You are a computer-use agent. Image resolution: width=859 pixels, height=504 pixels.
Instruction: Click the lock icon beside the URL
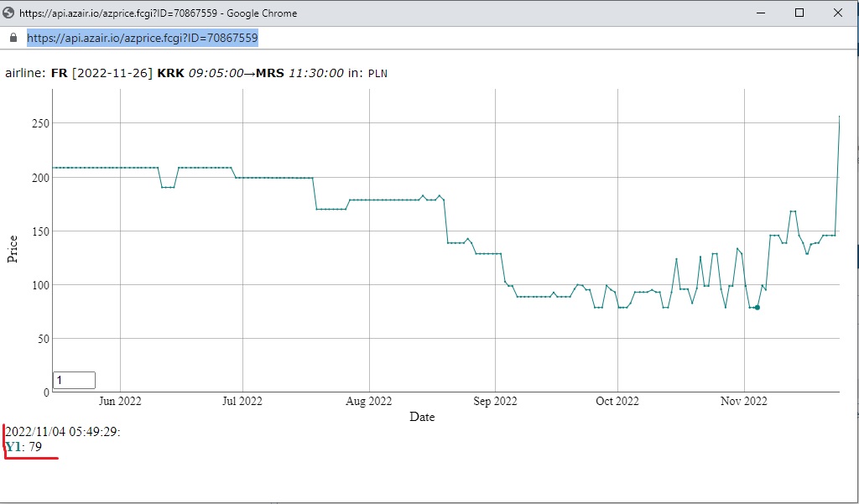coord(13,38)
